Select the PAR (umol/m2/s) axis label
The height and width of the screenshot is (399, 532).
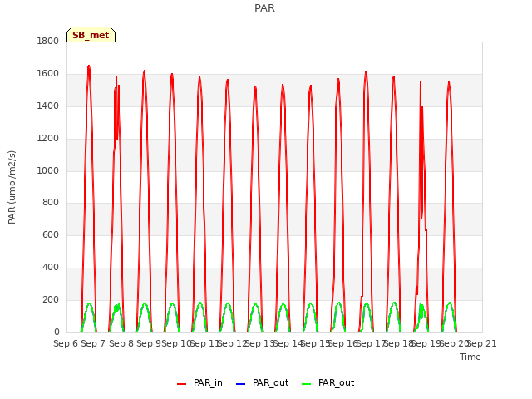[x=12, y=187]
